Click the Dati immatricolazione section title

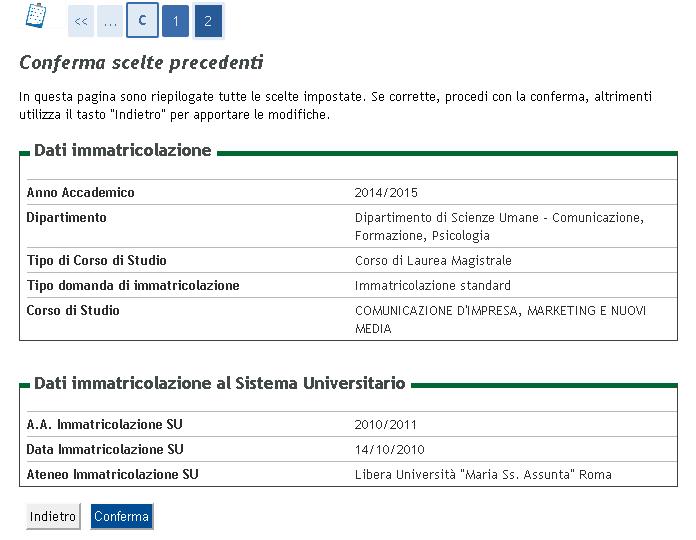(x=123, y=150)
